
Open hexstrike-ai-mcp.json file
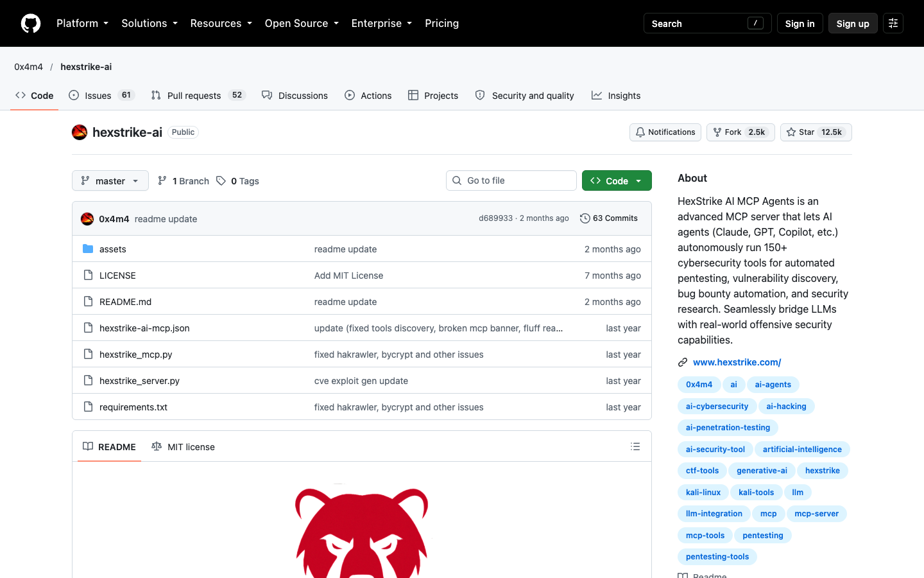click(x=144, y=328)
